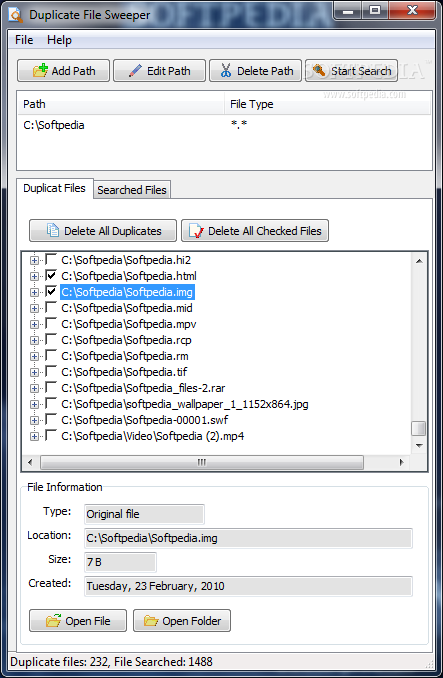Uncheck the Softpedia.html checkbox

pyautogui.click(x=51, y=275)
